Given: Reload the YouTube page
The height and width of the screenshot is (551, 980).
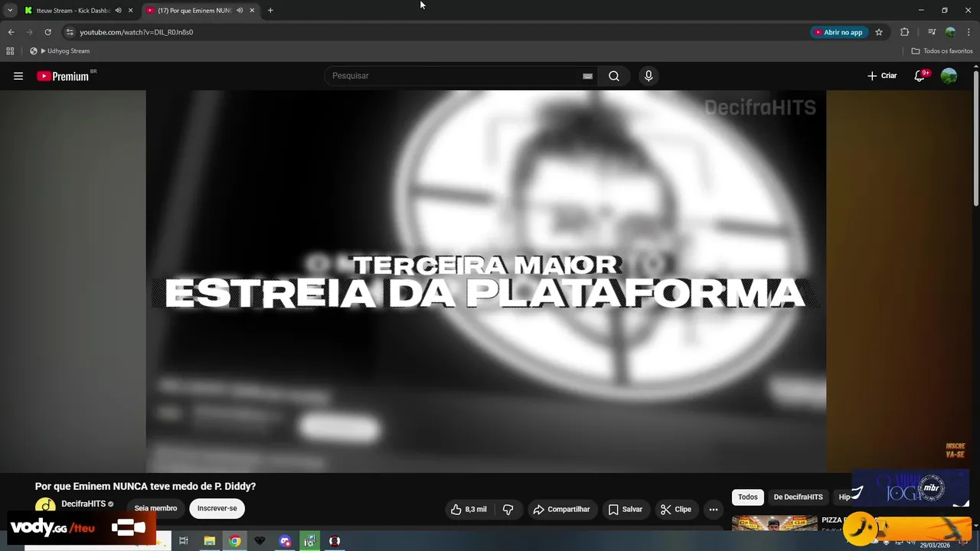Looking at the screenshot, I should [x=47, y=32].
